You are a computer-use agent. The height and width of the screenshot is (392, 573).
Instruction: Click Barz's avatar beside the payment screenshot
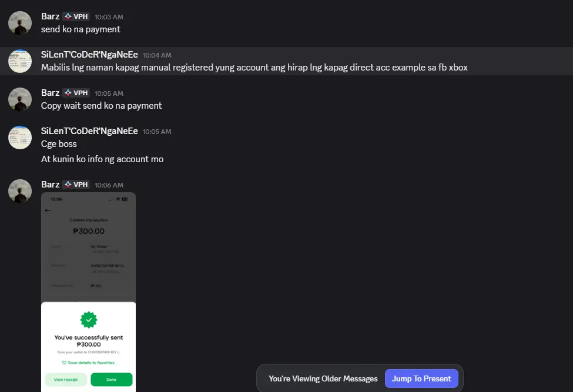coord(20,191)
